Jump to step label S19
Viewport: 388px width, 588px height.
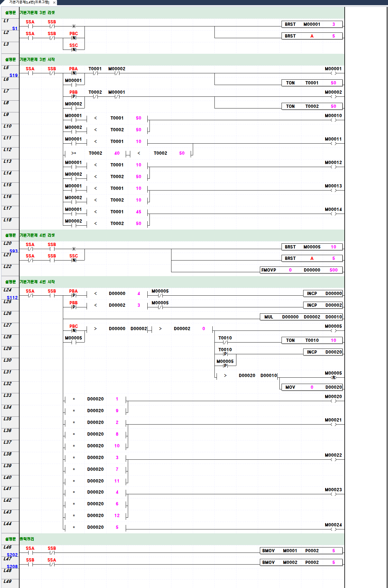pos(14,75)
